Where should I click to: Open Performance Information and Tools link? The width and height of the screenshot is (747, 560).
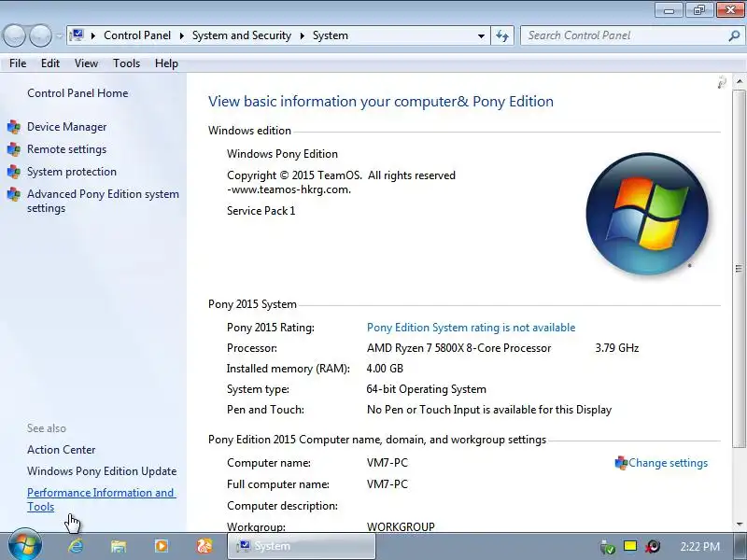(102, 499)
